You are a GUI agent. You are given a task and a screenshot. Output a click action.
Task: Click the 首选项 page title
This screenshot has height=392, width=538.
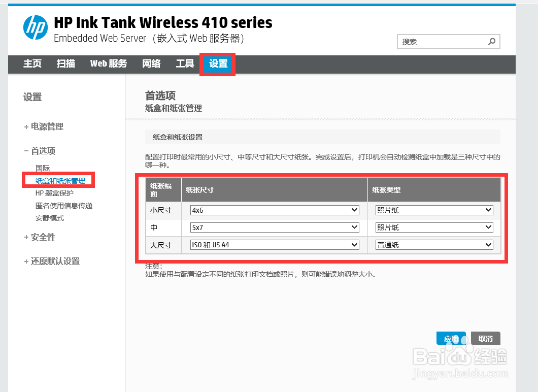tap(160, 95)
